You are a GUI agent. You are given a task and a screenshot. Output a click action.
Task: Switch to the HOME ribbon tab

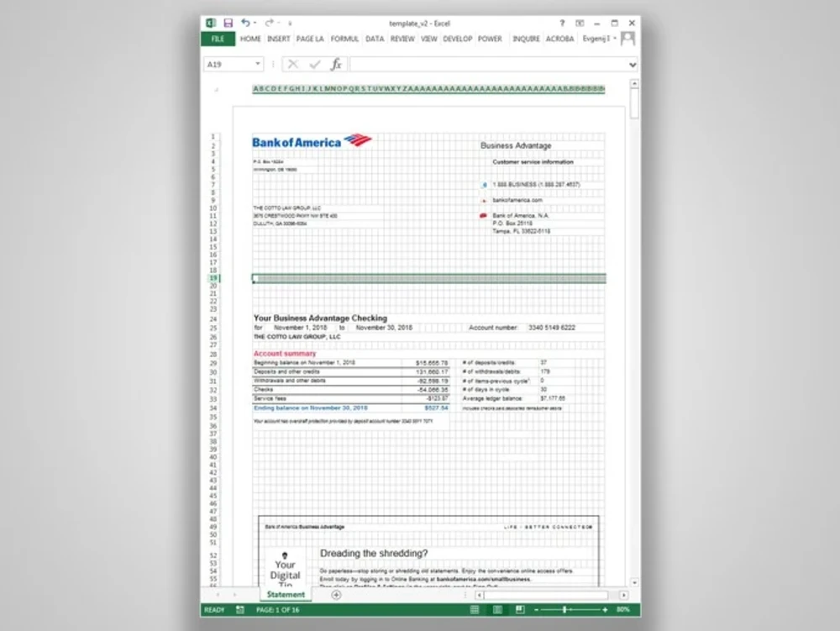point(250,39)
